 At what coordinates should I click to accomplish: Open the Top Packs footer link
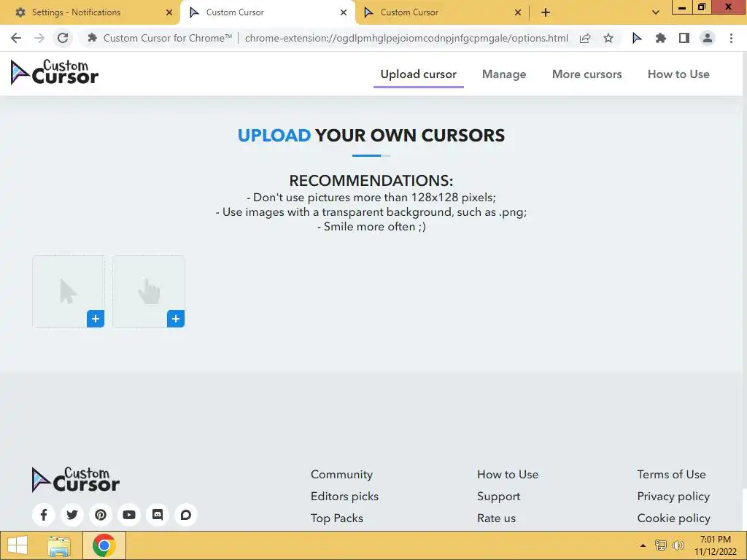pyautogui.click(x=337, y=518)
